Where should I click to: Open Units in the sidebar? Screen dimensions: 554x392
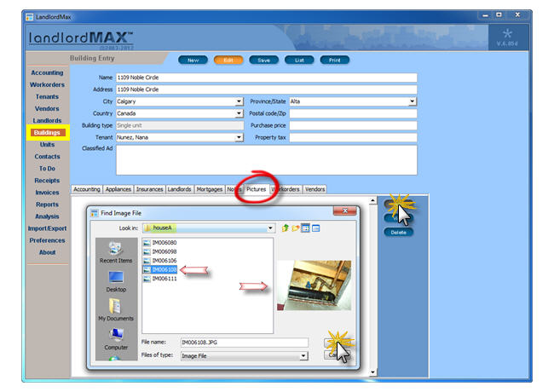(x=47, y=145)
